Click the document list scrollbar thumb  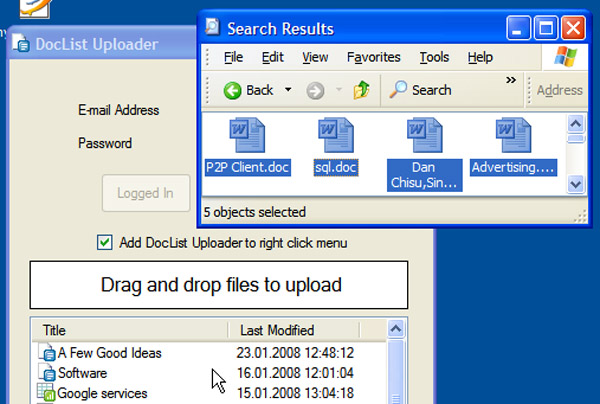pyautogui.click(x=396, y=371)
